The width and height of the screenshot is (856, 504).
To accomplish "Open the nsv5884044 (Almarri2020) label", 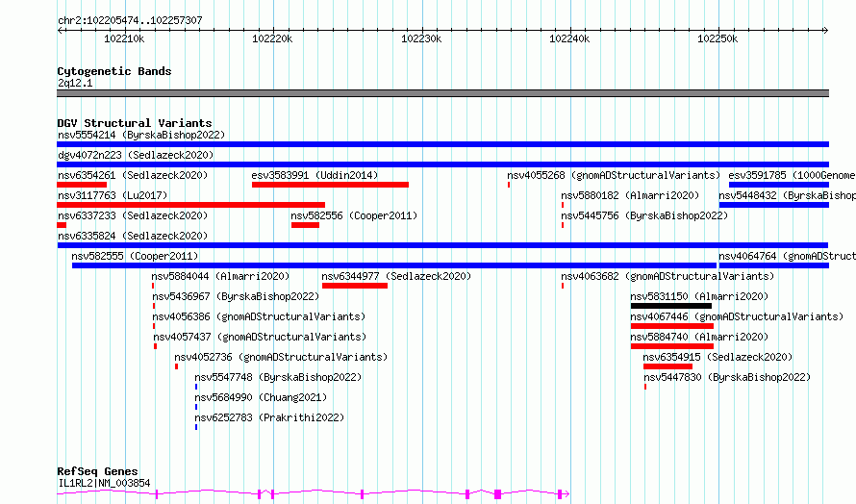I will (x=220, y=276).
